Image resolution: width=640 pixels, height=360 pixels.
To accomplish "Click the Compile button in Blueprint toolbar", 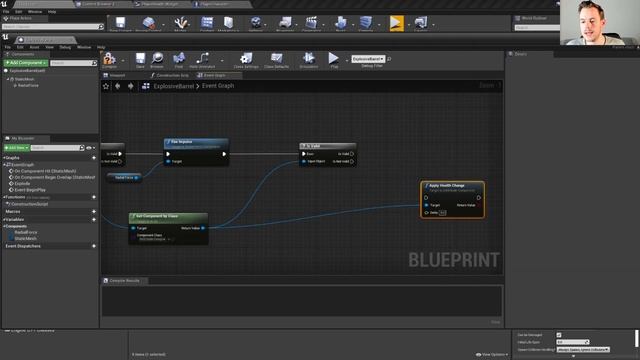I will click(x=109, y=60).
